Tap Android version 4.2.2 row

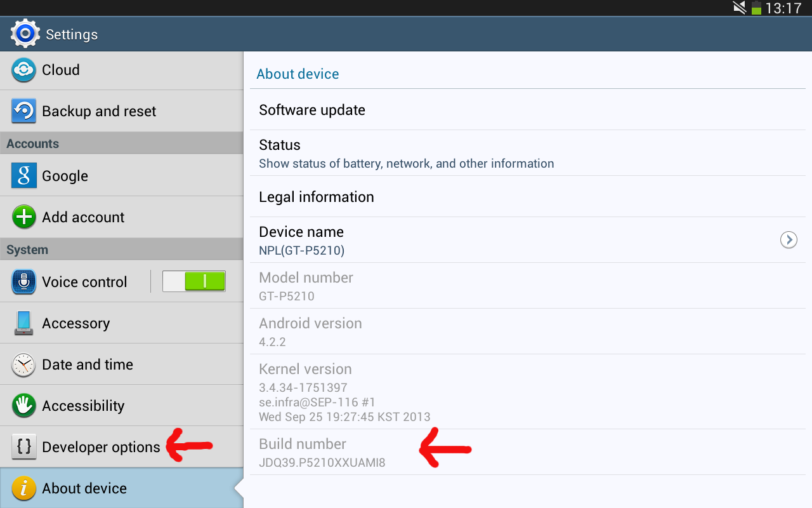click(x=528, y=331)
